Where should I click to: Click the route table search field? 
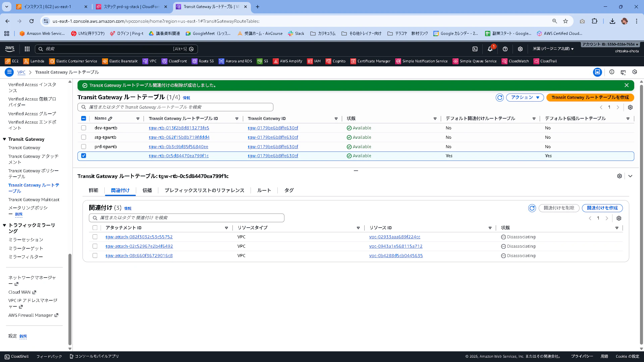[x=175, y=107]
